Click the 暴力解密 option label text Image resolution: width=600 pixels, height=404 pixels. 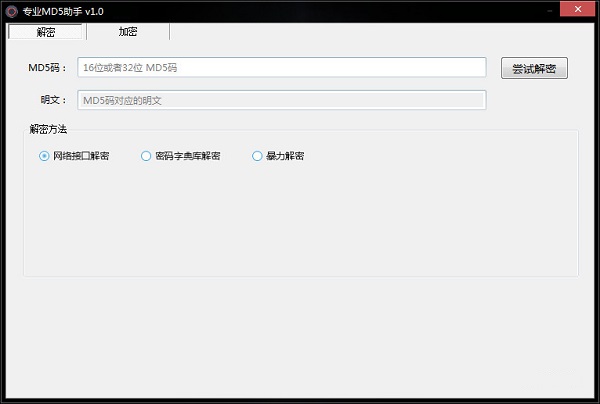coord(285,156)
